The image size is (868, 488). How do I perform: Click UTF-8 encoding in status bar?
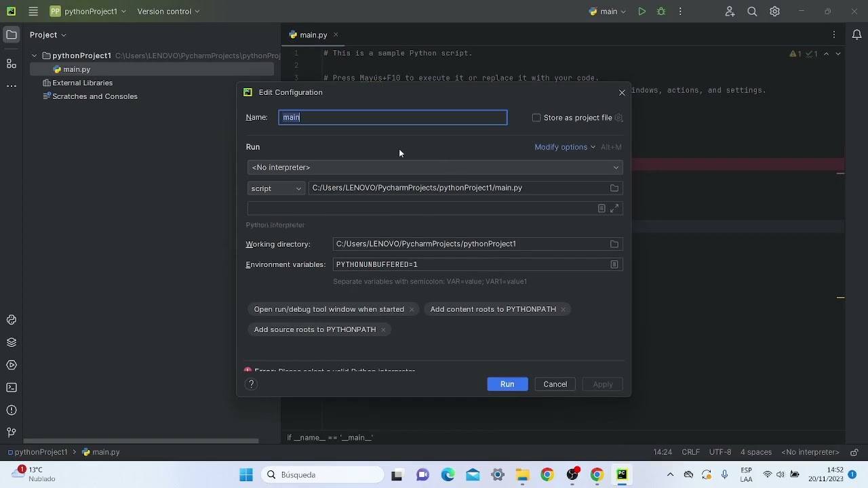point(720,452)
